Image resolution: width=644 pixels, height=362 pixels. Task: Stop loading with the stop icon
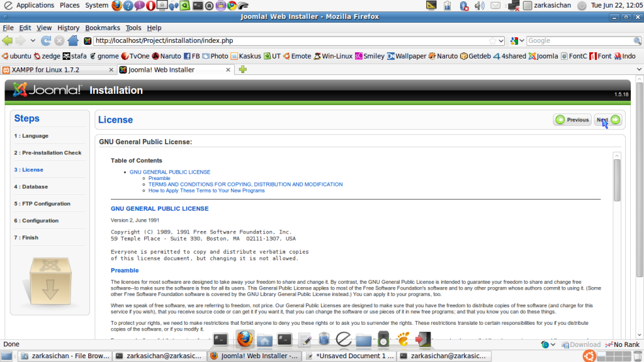pos(59,41)
